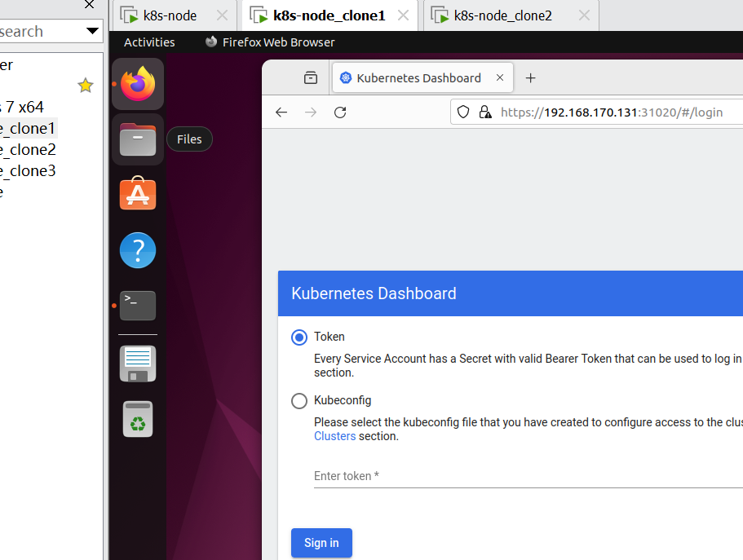Open Firefox from the Ubuntu dock

(138, 84)
